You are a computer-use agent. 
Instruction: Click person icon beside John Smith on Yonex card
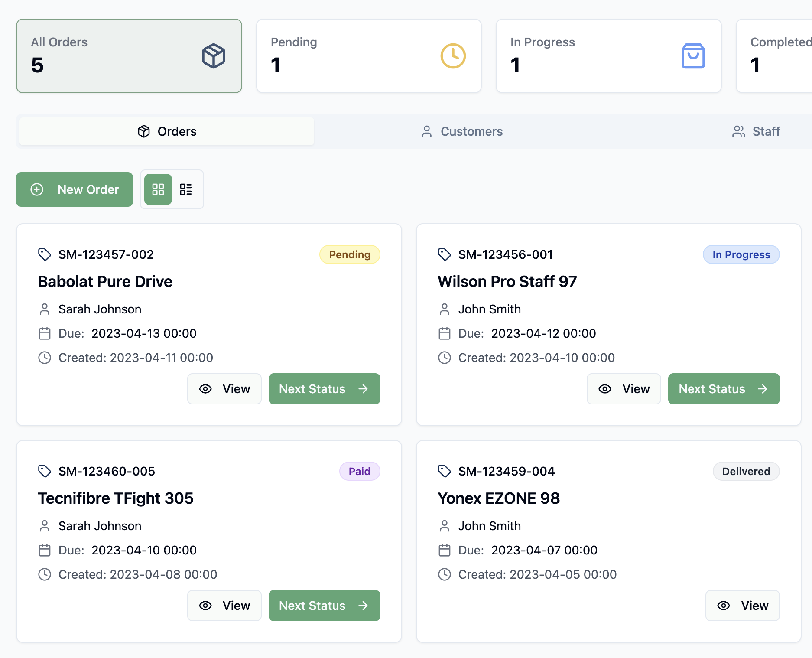click(x=445, y=526)
